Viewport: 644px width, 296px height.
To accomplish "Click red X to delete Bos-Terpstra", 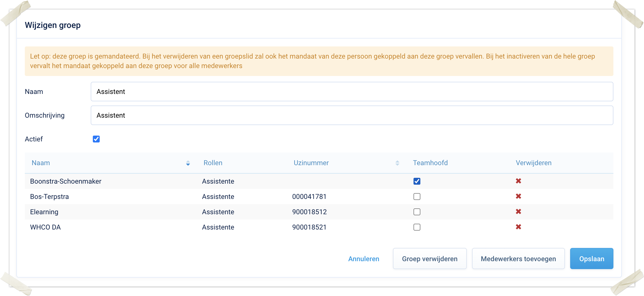I will point(518,196).
